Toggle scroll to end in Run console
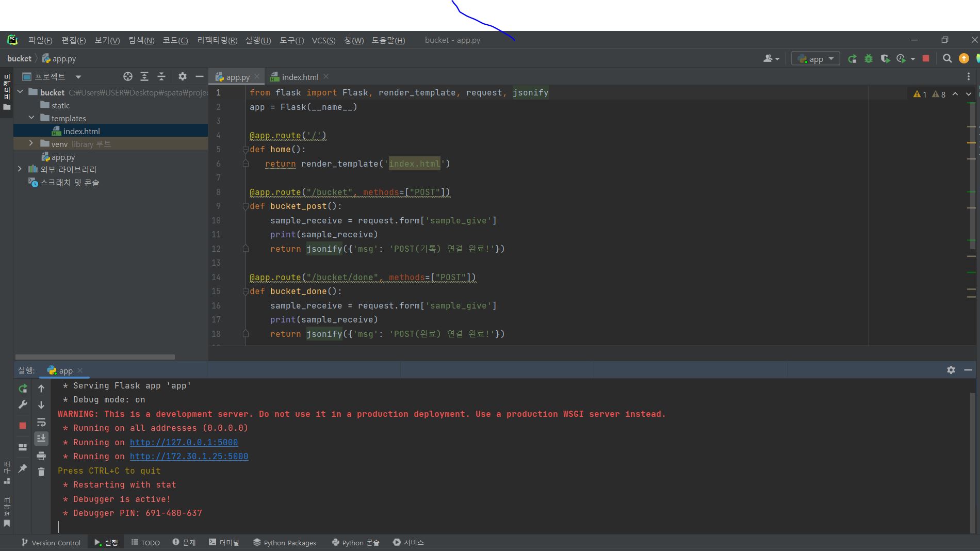 (41, 439)
